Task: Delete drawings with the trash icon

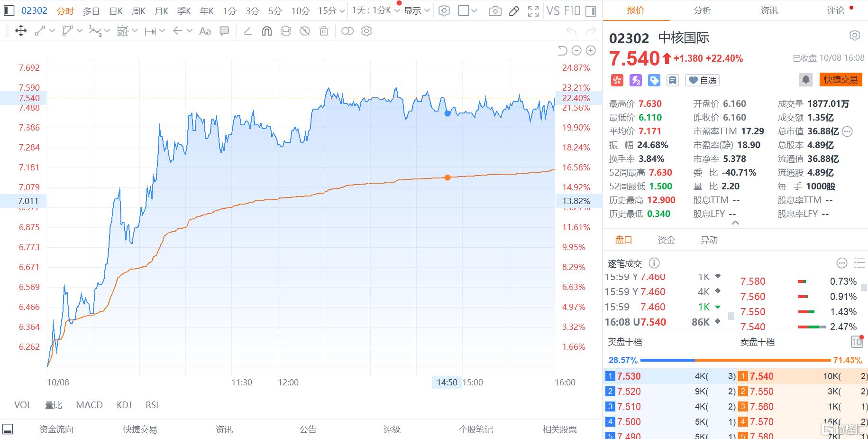Action: 324,31
